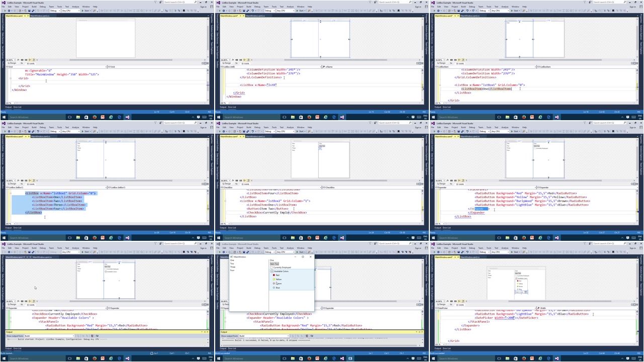Click the Visual Studio icon on the taskbar
Screen dimensions: 644x362
(127, 117)
